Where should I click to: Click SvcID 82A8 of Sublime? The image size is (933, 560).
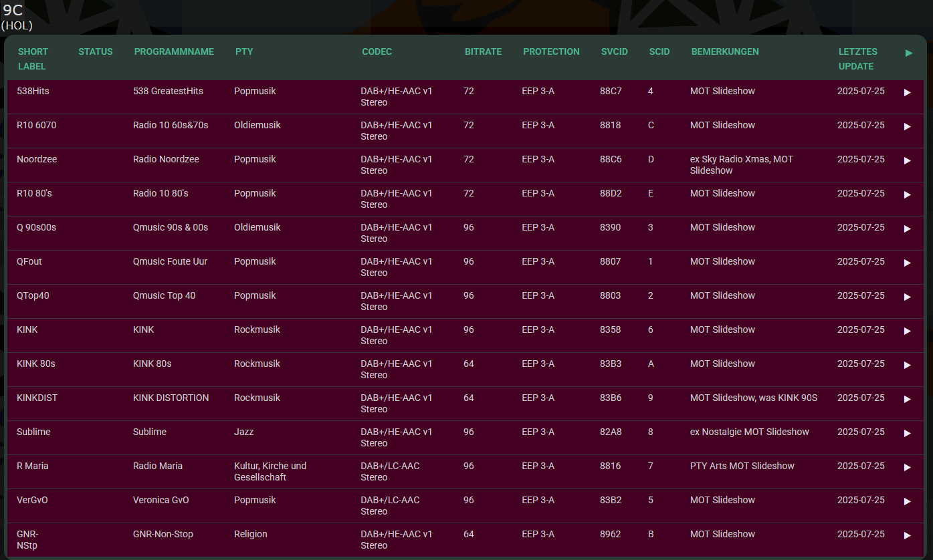tap(611, 432)
